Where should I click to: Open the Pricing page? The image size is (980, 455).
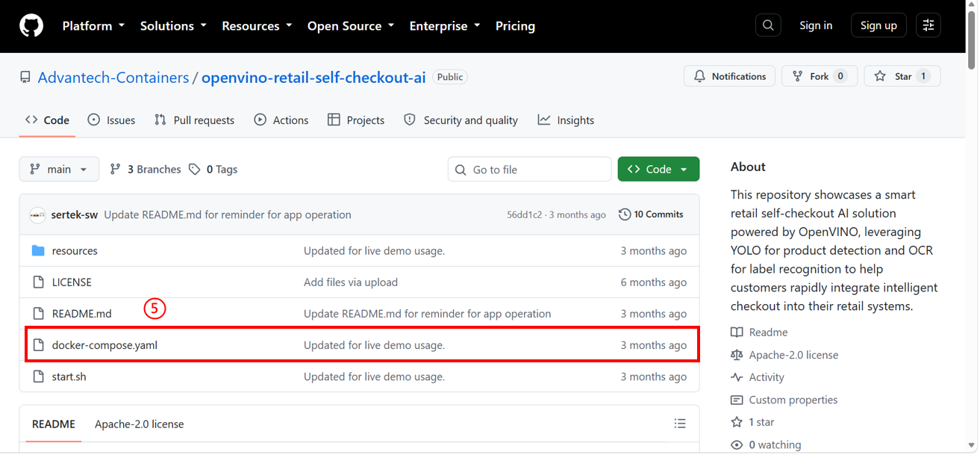point(515,25)
